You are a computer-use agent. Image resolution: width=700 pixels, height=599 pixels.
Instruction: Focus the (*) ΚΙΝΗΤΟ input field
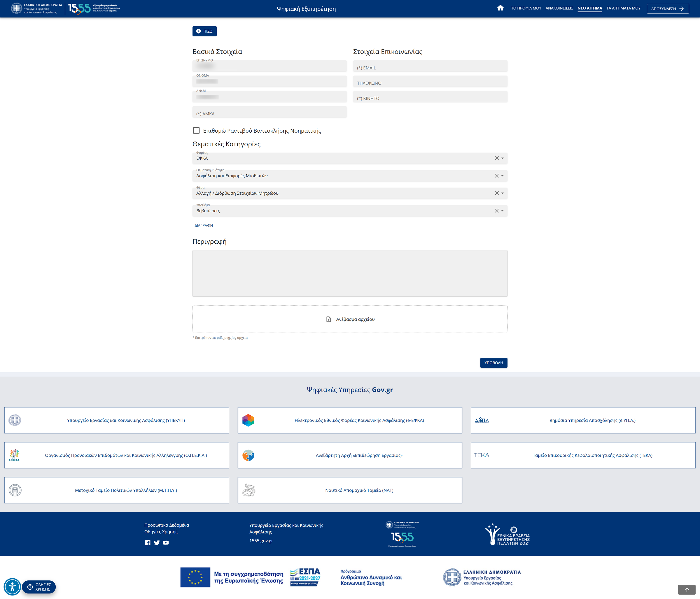pos(430,97)
